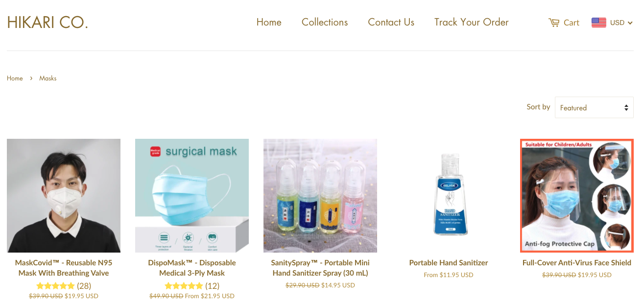The height and width of the screenshot is (308, 644).
Task: Click the MaskCovid five-star rating
Action: tap(55, 285)
